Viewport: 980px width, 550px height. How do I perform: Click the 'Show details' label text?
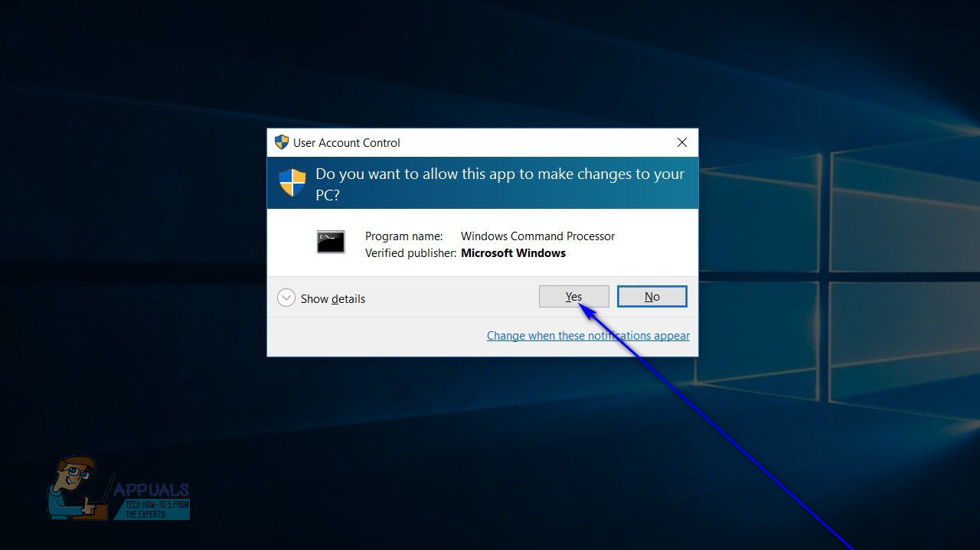coord(333,299)
